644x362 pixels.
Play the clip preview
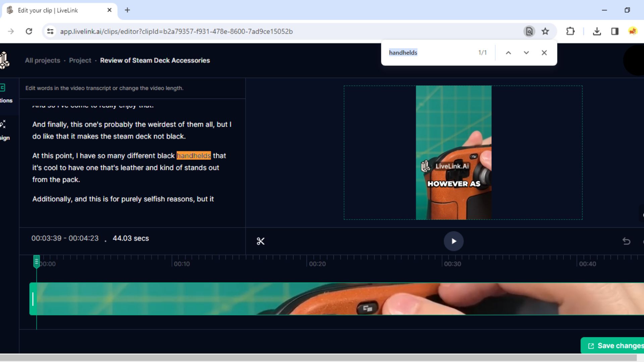(x=453, y=241)
